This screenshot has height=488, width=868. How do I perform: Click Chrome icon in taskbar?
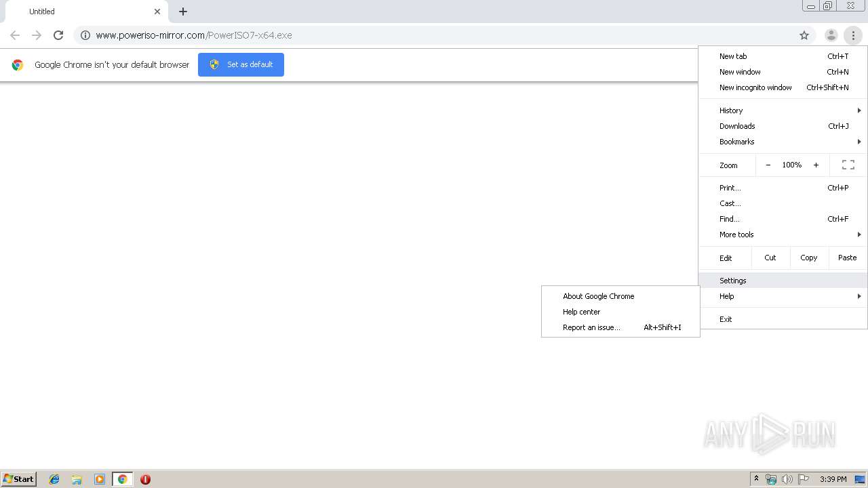click(x=122, y=479)
